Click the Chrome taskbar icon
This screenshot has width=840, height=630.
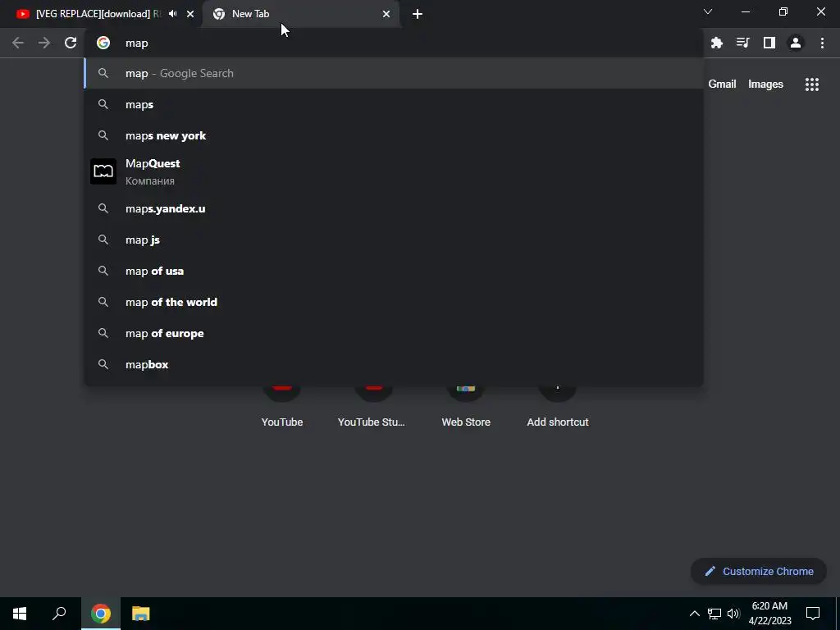coord(101,614)
